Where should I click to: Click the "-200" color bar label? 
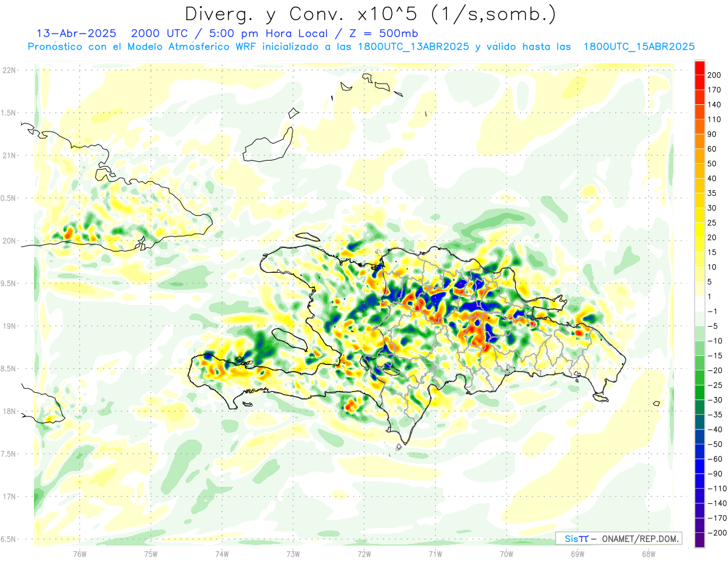pos(716,533)
